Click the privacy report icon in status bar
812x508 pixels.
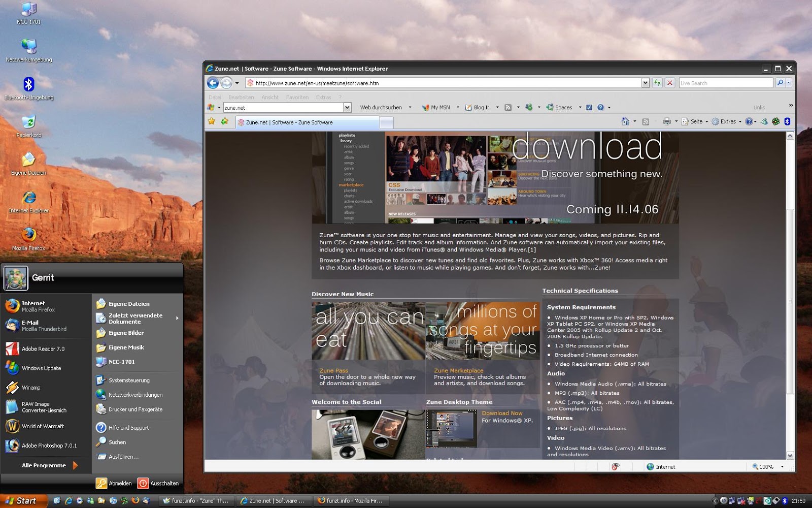615,466
